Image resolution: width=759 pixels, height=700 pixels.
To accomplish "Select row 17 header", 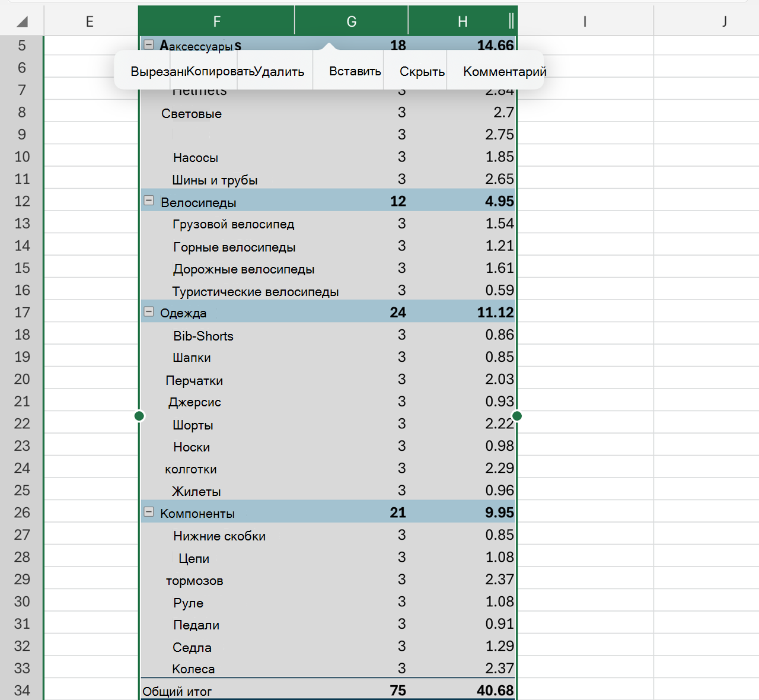I will pos(22,312).
